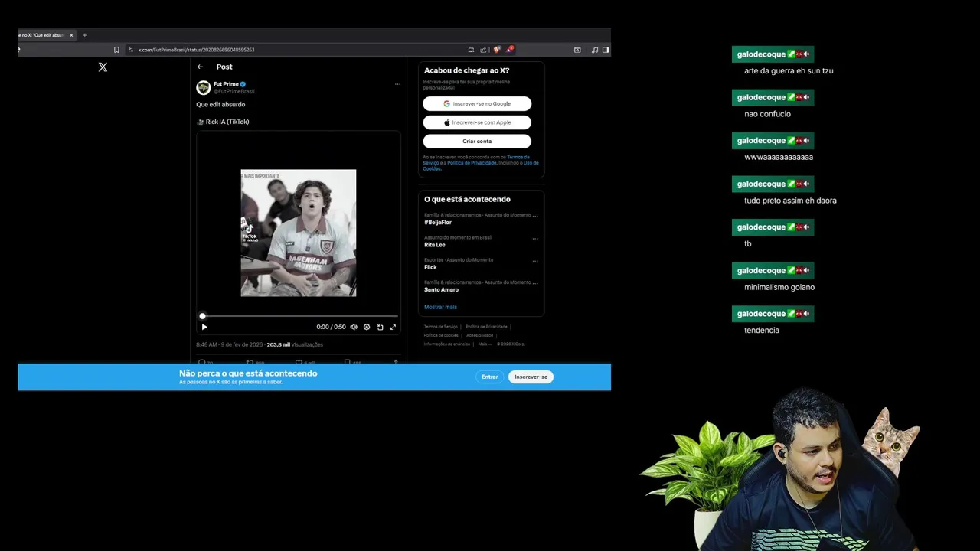Open the Fut Prime profile avatar
The image size is (980, 551).
click(203, 87)
